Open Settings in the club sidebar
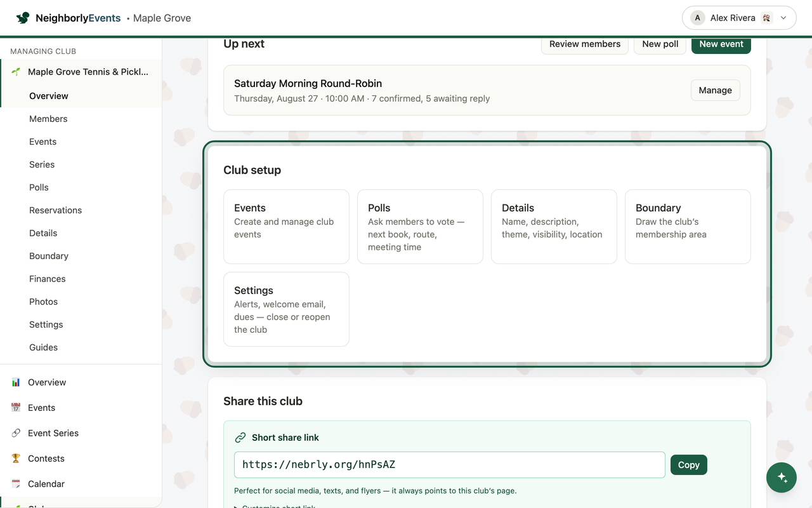This screenshot has width=812, height=508. click(x=81, y=324)
